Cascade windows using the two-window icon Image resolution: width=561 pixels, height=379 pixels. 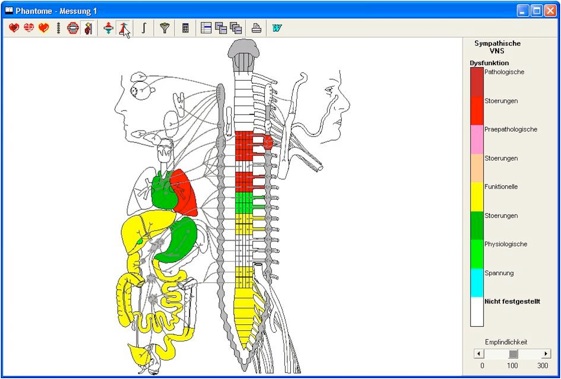pyautogui.click(x=221, y=28)
